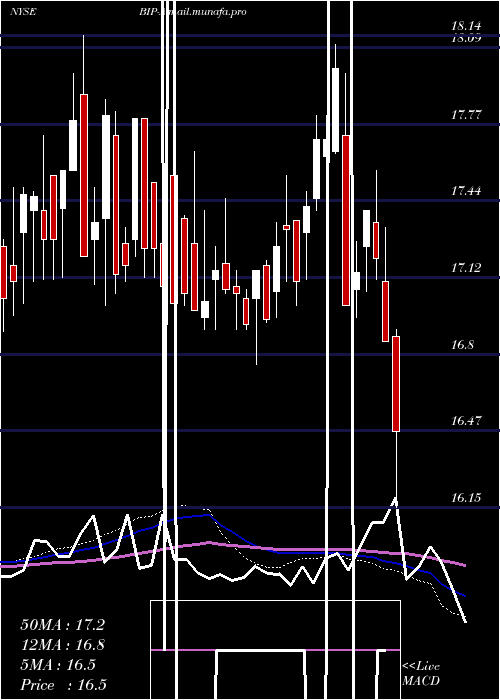The height and width of the screenshot is (700, 500).
Task: Click the Live MACD label
Action: tap(421, 673)
